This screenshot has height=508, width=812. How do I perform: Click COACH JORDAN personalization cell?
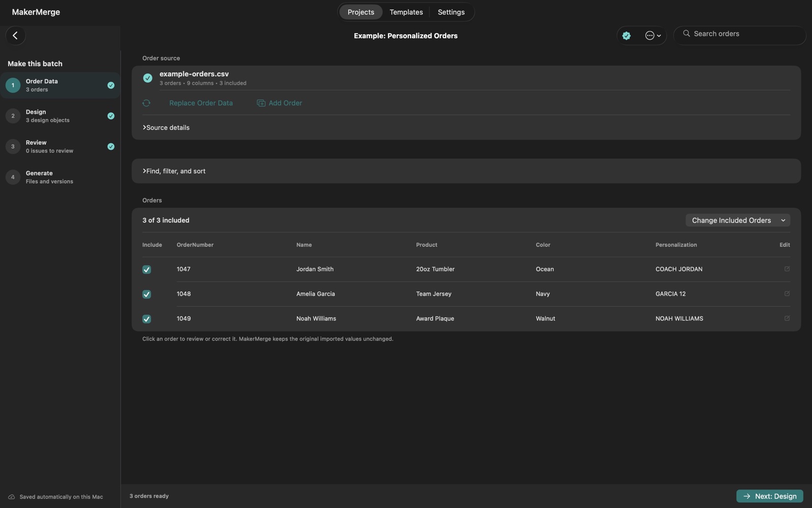click(679, 269)
